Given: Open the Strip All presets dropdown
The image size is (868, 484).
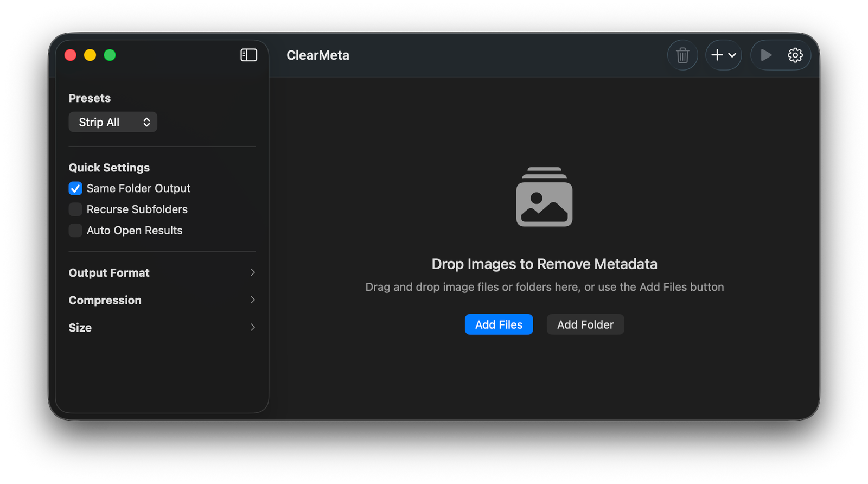Looking at the screenshot, I should (113, 122).
